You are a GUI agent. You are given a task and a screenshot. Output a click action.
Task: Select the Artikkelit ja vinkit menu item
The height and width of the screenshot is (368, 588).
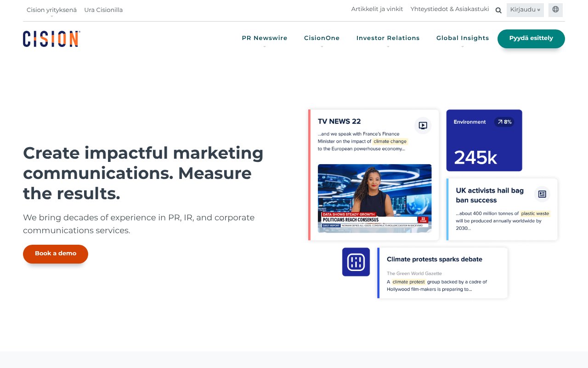(377, 9)
